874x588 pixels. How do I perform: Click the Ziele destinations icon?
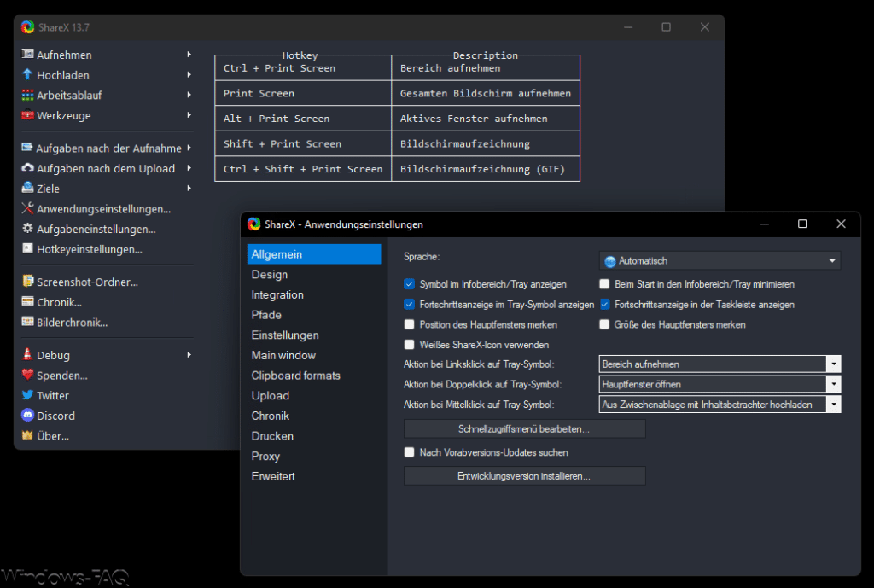(x=27, y=188)
